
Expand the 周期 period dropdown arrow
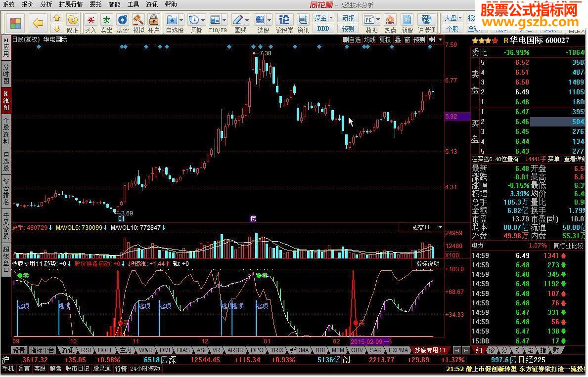(203, 20)
